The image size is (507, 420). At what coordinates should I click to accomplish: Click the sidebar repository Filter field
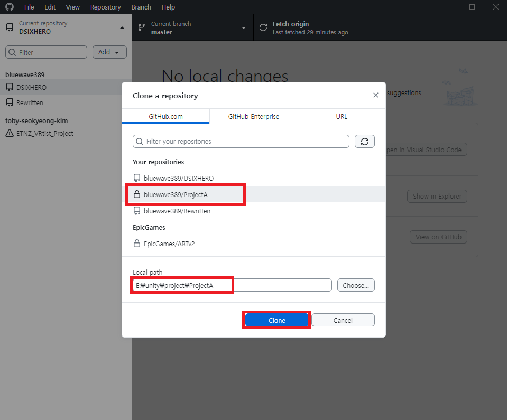point(46,52)
